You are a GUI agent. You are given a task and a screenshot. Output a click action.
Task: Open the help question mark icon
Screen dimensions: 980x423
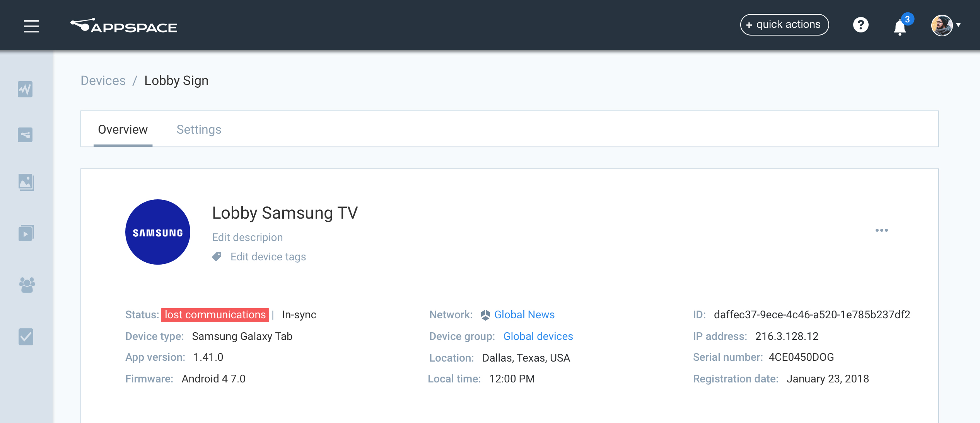click(x=860, y=25)
